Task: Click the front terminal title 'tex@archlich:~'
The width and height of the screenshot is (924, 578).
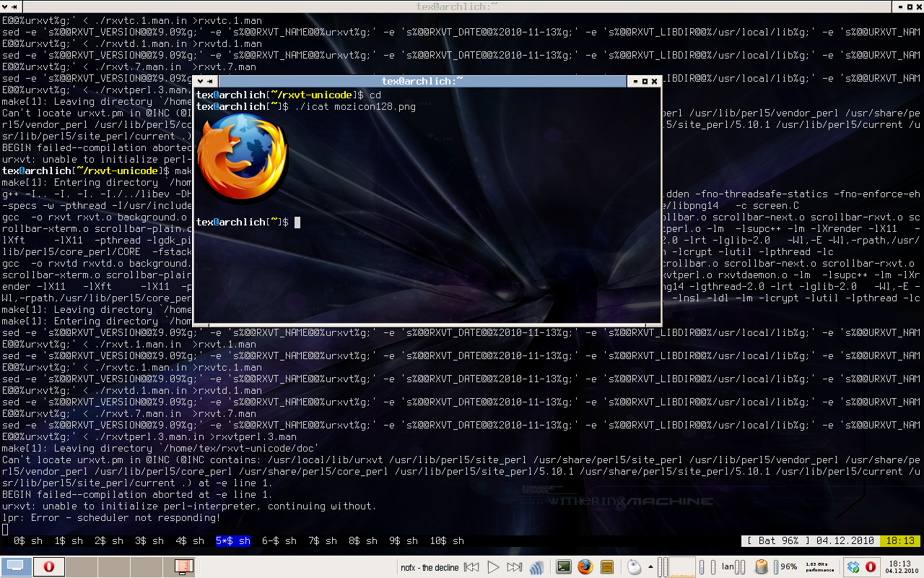Action: pyautogui.click(x=422, y=81)
